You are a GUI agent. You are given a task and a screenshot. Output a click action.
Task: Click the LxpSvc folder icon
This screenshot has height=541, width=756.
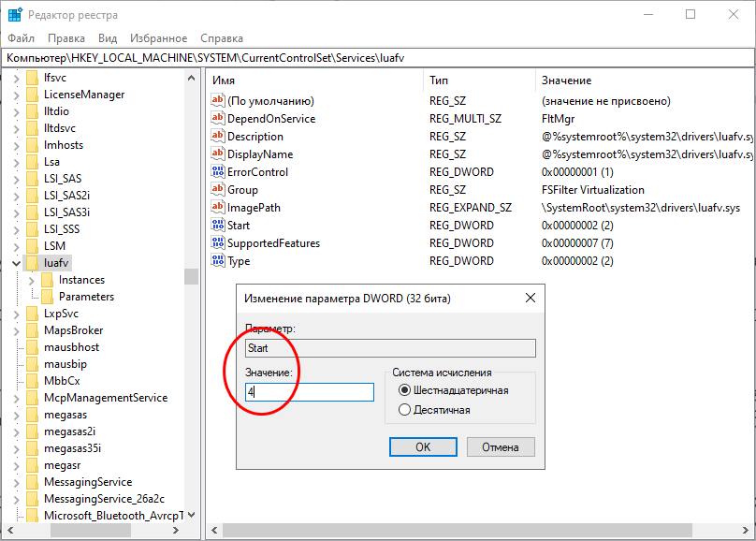pyautogui.click(x=32, y=314)
